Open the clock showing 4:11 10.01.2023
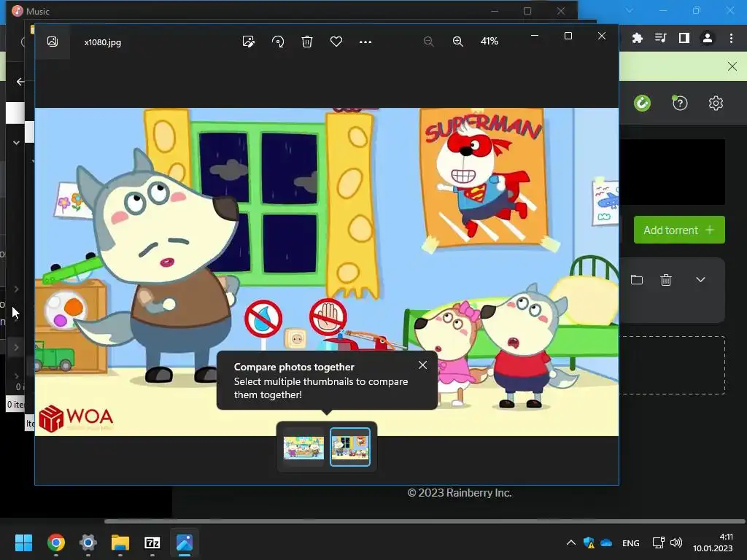This screenshot has height=560, width=747. pyautogui.click(x=713, y=542)
